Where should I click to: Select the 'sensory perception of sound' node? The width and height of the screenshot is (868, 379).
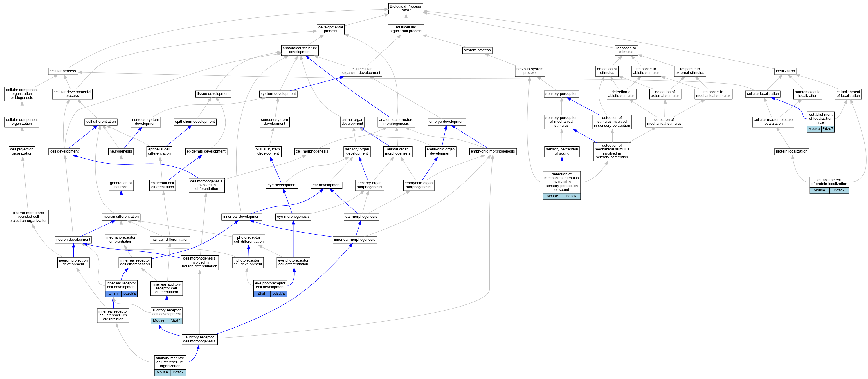click(562, 151)
